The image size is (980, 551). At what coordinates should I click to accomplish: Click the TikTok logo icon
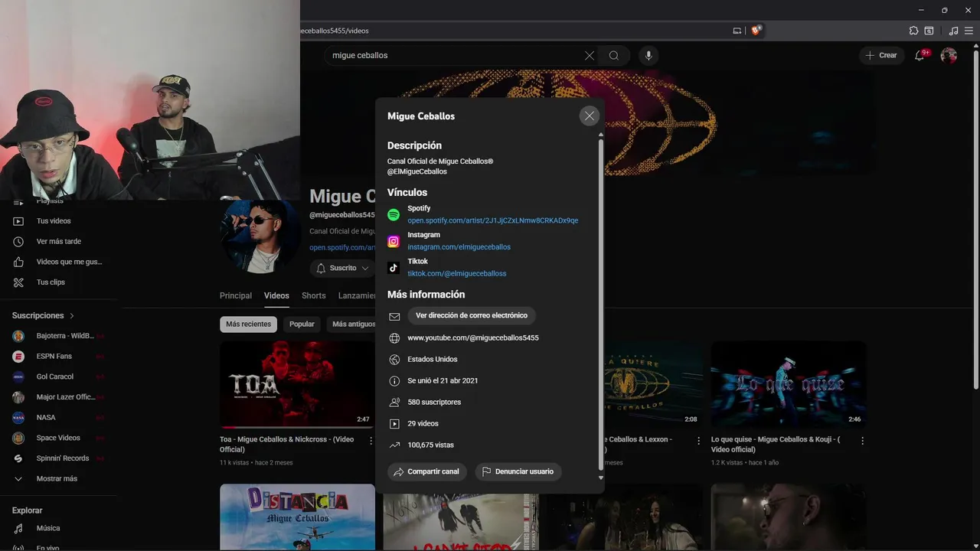pos(394,268)
